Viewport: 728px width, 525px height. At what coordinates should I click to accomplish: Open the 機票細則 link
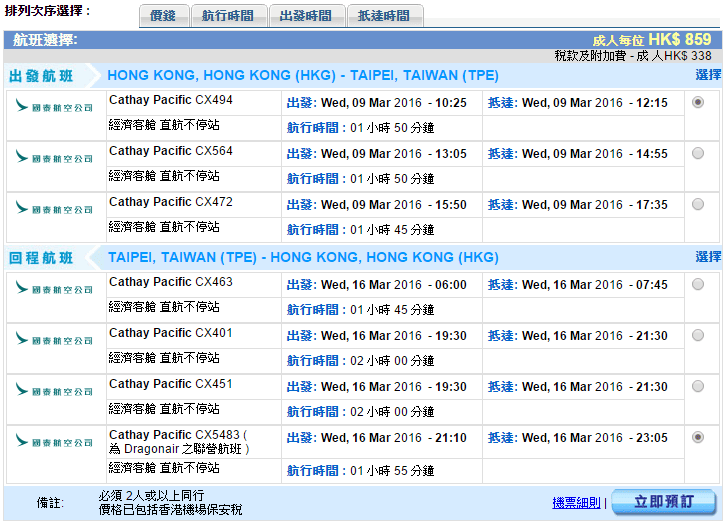(x=576, y=502)
